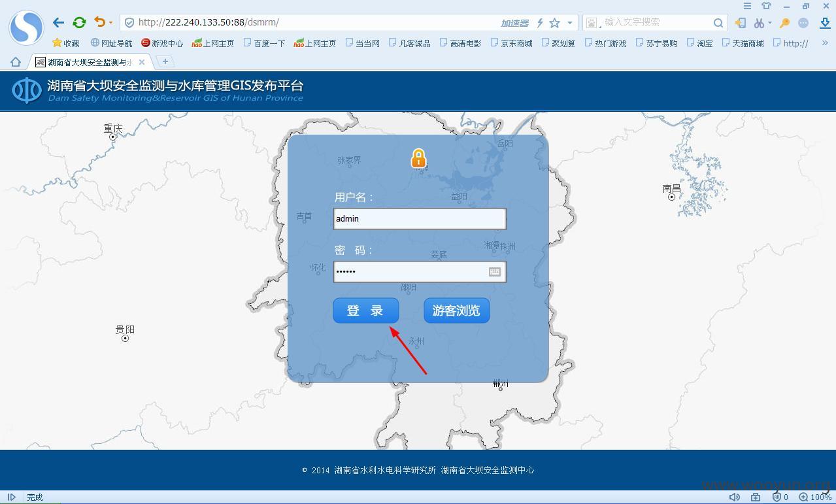Click the 登录 login button

click(x=365, y=311)
